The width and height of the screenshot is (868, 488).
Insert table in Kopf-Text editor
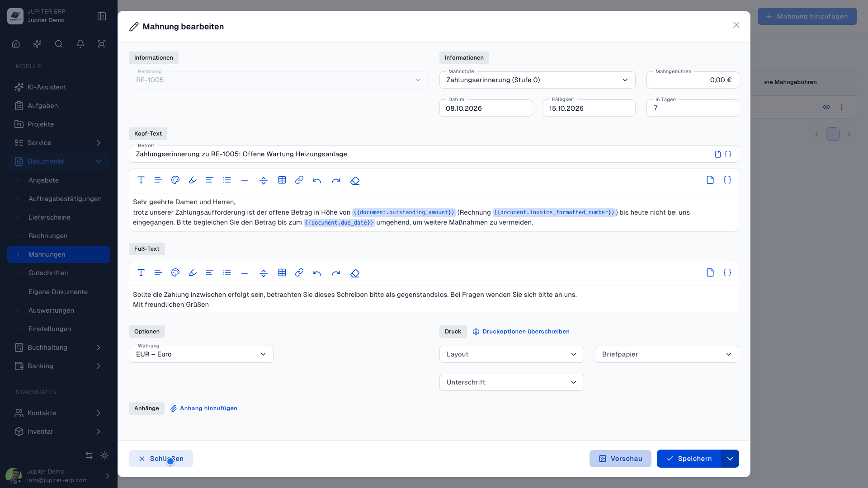coord(282,180)
